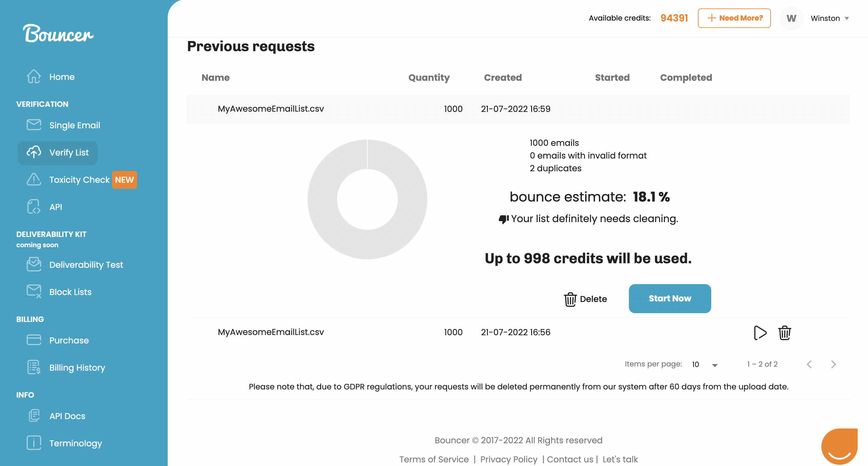Click trash icon on the 16:56 request row
The height and width of the screenshot is (466, 868).
tap(784, 333)
